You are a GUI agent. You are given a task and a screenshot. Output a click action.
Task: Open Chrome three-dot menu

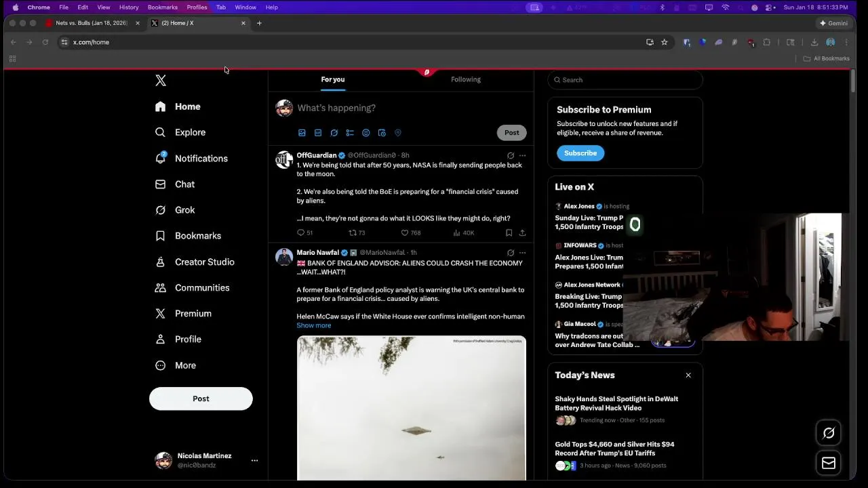[846, 42]
